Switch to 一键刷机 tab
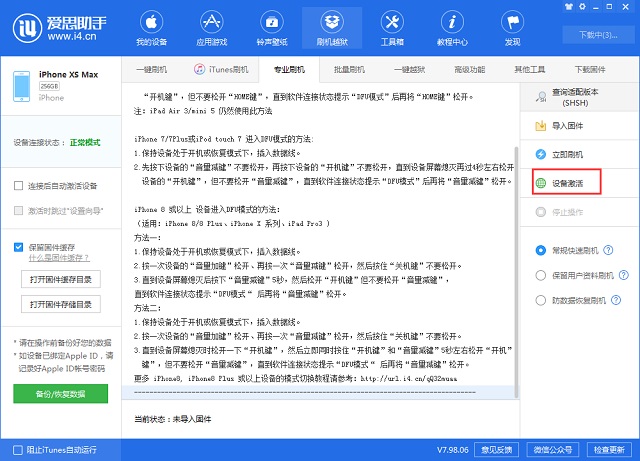The height and width of the screenshot is (461, 640). click(x=151, y=69)
